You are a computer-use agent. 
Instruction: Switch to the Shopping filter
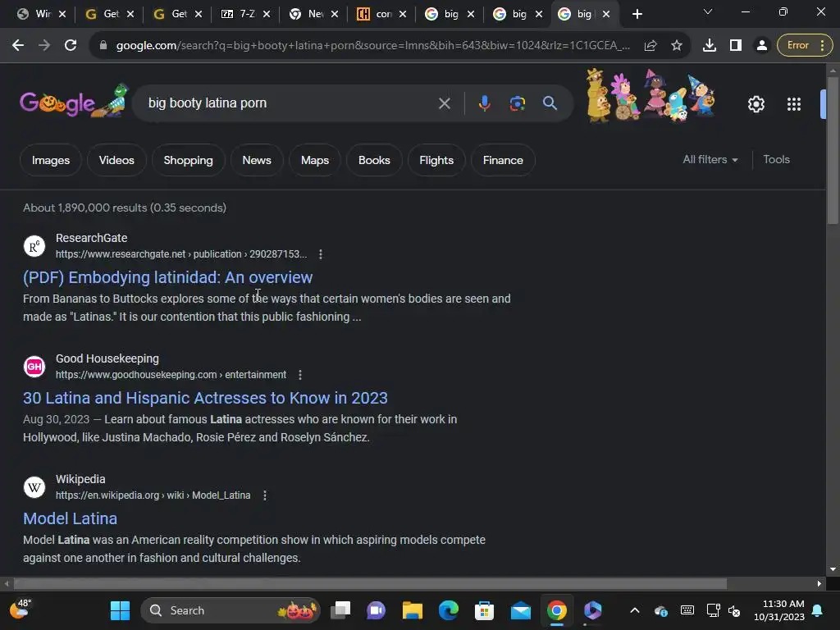[x=188, y=160]
